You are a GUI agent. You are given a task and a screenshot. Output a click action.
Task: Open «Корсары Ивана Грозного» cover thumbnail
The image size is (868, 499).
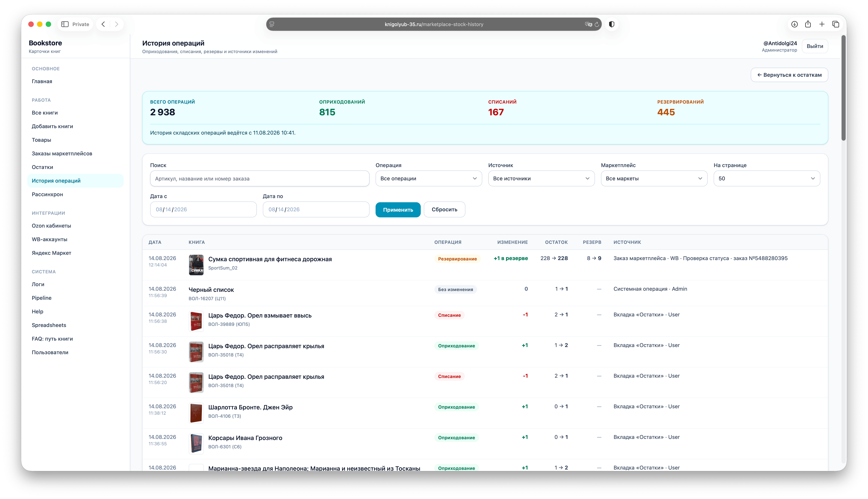[196, 443]
